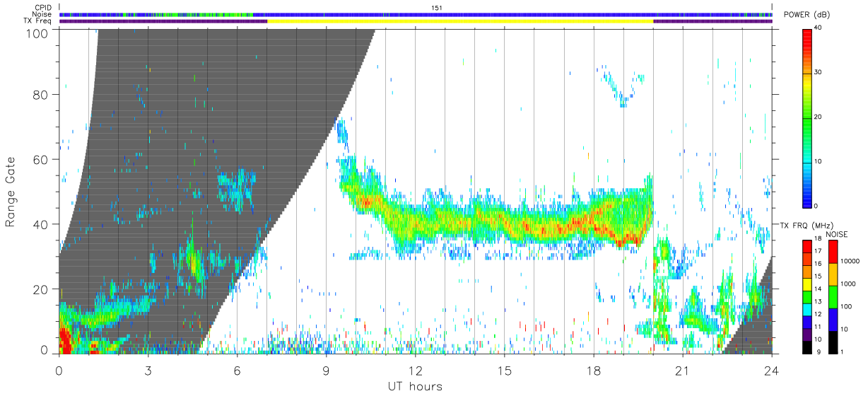Click the yellow segment of TX Freq bar
The height and width of the screenshot is (401, 868).
460,21
